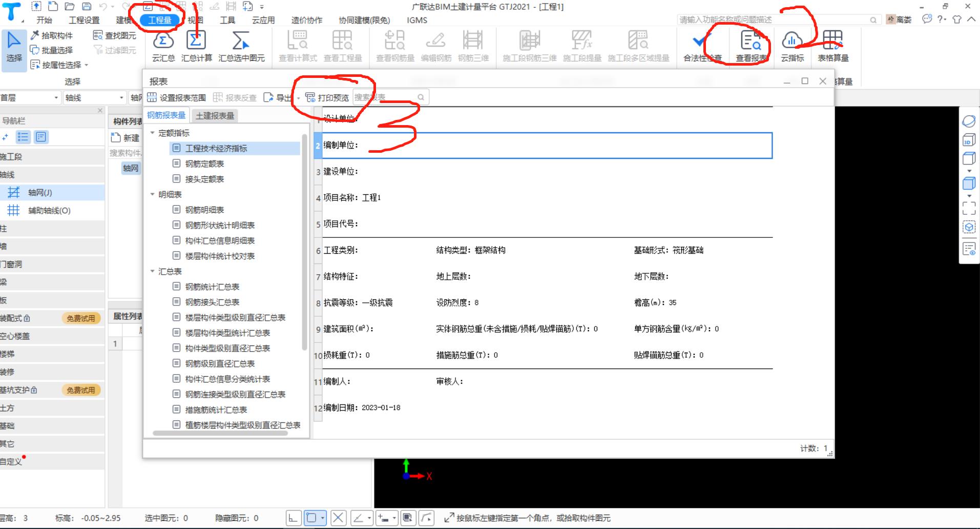Toggle cross snap icon in status bar

tap(338, 518)
